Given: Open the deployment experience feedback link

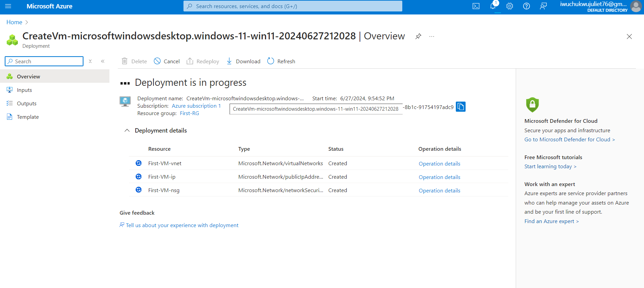Looking at the screenshot, I should click(182, 225).
